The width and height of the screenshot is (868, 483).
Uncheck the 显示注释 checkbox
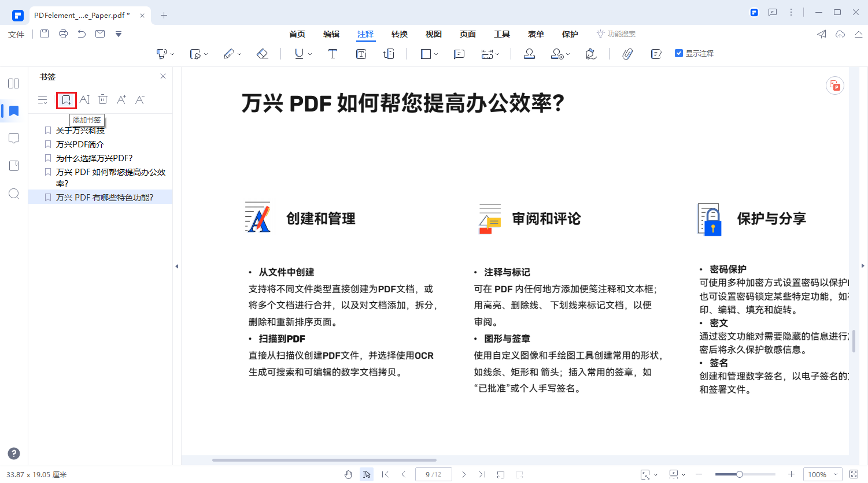(678, 53)
